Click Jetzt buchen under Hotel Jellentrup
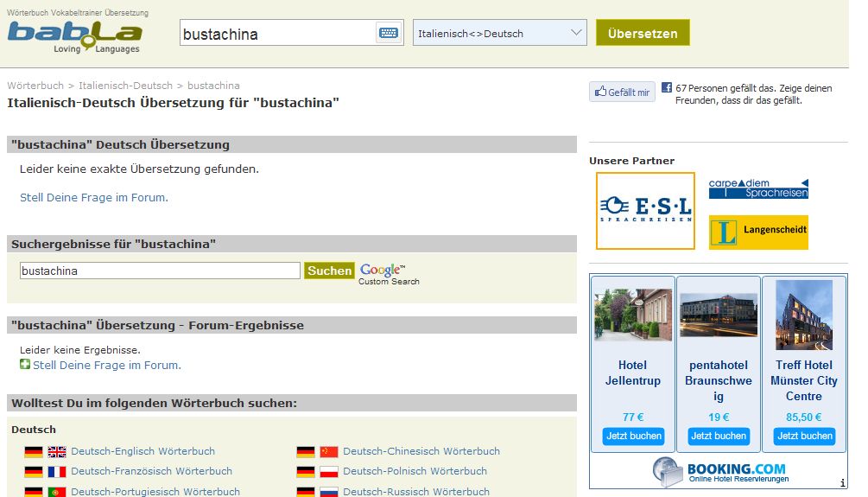 coord(633,436)
